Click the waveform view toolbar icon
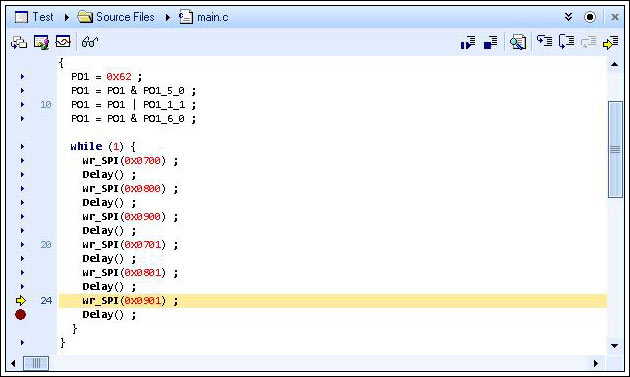This screenshot has height=377, width=630. click(x=63, y=41)
